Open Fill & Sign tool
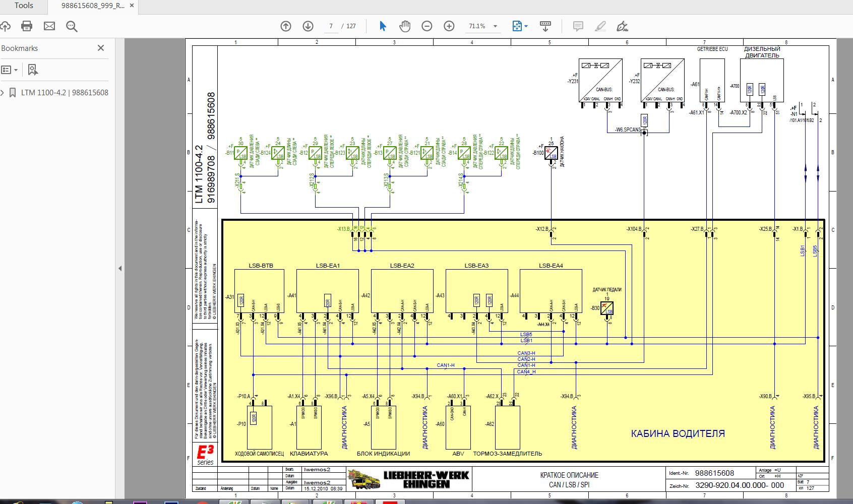This screenshot has height=504, width=853. (621, 26)
